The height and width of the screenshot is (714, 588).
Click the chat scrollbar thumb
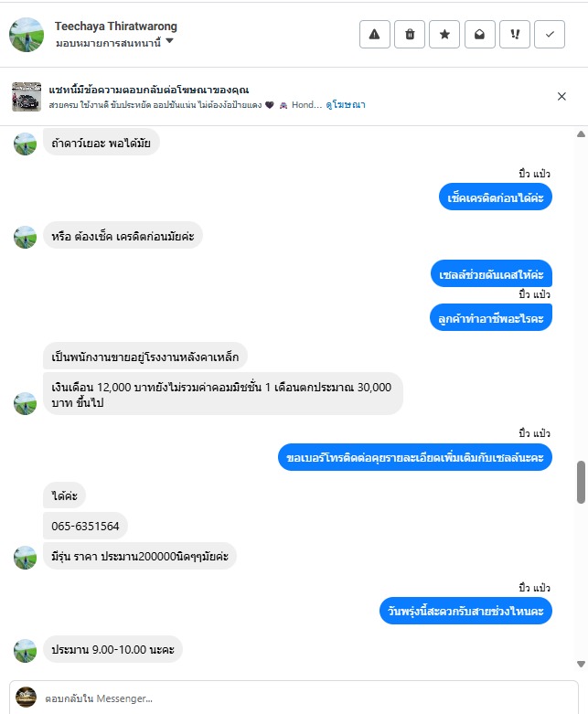(x=581, y=482)
